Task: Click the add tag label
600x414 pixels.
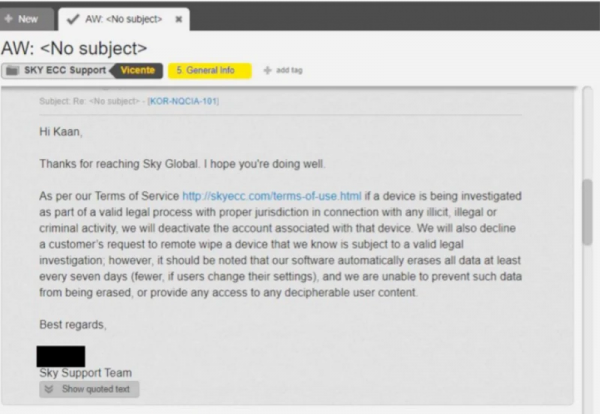Action: [288, 71]
